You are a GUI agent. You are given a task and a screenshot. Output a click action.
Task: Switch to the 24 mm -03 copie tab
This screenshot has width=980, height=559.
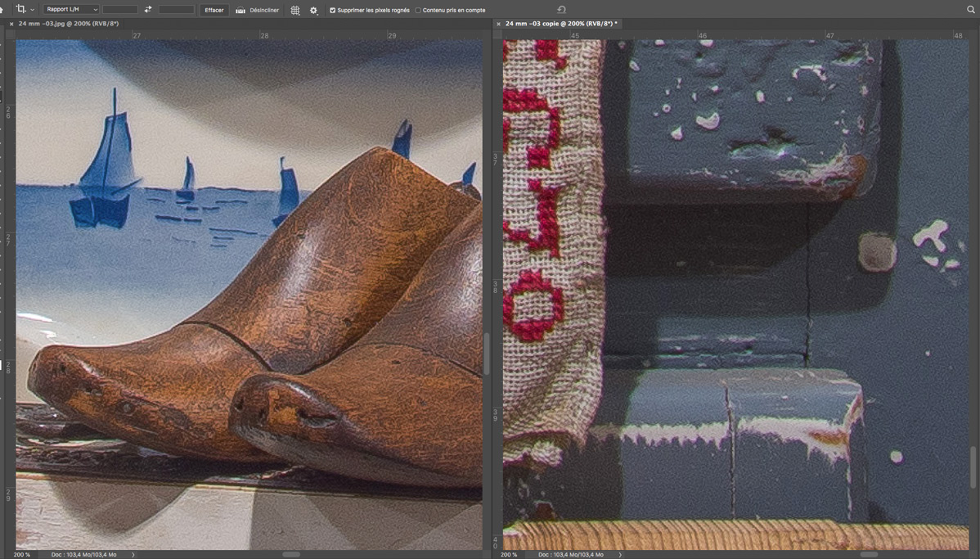click(x=561, y=24)
